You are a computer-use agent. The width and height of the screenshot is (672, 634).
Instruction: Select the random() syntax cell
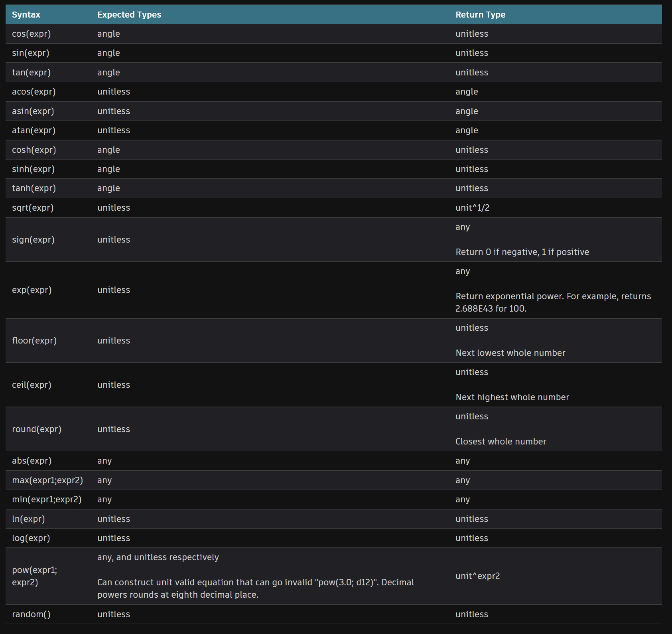pos(31,614)
